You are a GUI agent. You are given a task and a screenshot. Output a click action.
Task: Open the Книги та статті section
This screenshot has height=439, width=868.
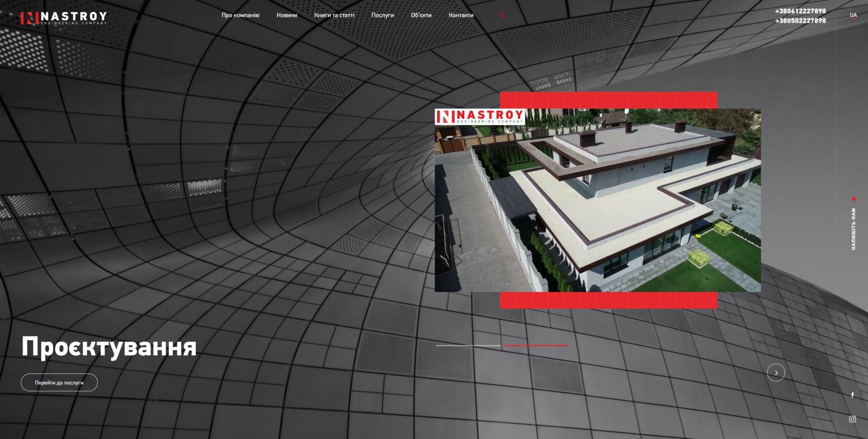pyautogui.click(x=334, y=15)
